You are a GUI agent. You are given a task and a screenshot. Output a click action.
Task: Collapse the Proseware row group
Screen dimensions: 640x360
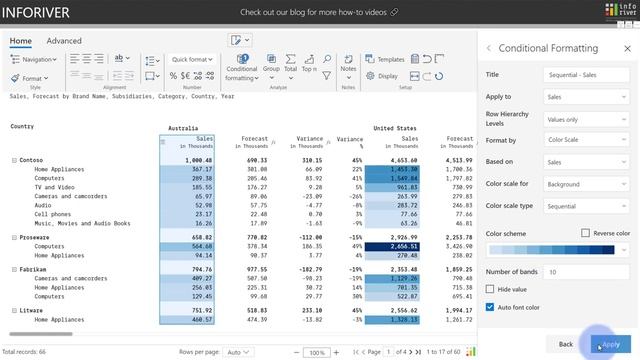(14, 238)
